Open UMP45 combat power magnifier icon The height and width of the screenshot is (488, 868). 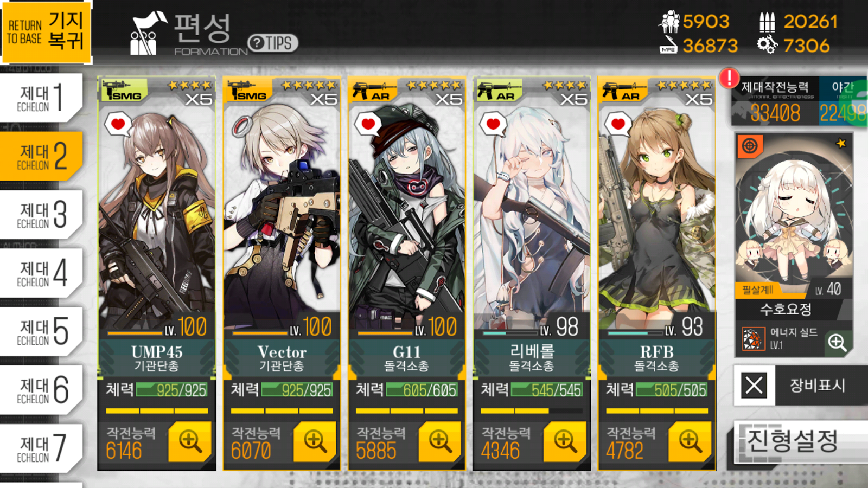click(190, 441)
